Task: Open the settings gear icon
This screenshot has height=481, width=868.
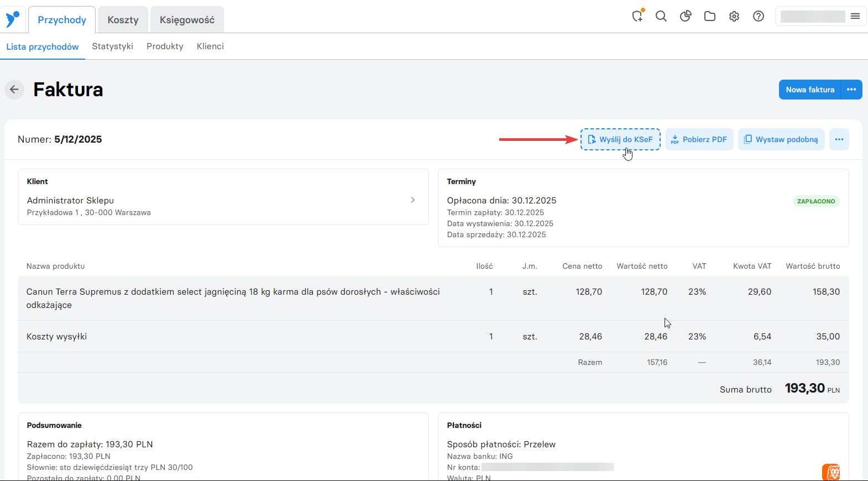Action: pos(734,16)
